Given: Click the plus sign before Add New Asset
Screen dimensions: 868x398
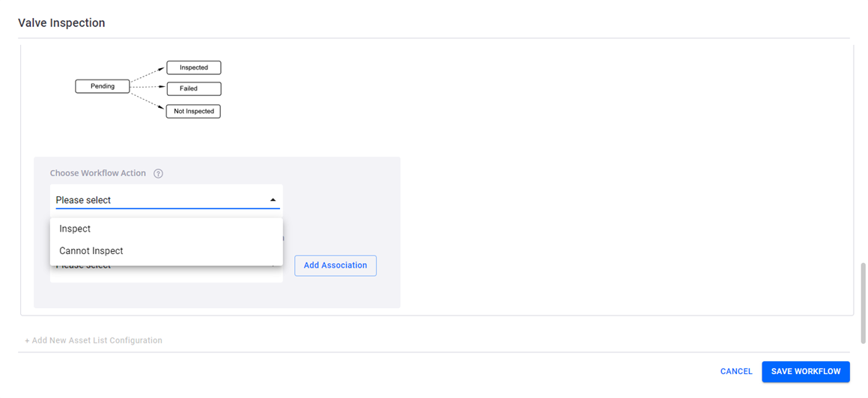Looking at the screenshot, I should [x=27, y=340].
